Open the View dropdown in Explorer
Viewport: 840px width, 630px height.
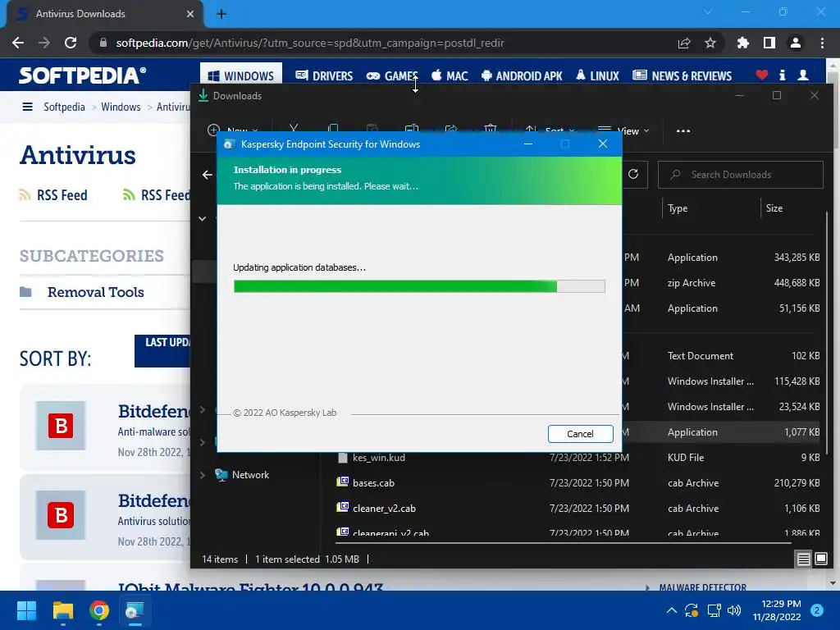(x=623, y=130)
